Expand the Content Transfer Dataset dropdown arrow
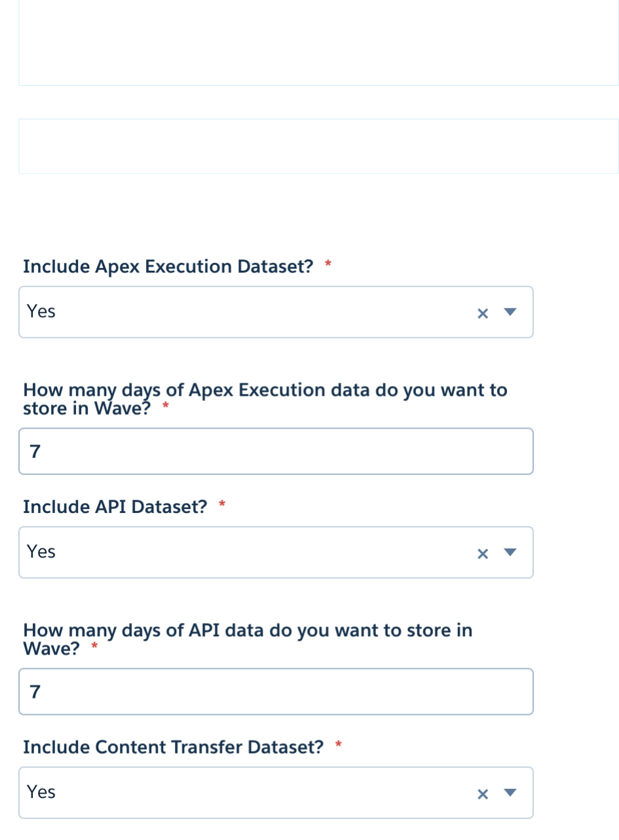Image resolution: width=619 pixels, height=840 pixels. [511, 793]
